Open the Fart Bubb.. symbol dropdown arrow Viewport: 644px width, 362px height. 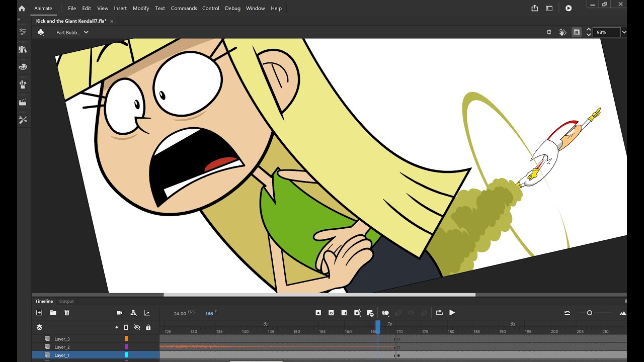pyautogui.click(x=86, y=32)
